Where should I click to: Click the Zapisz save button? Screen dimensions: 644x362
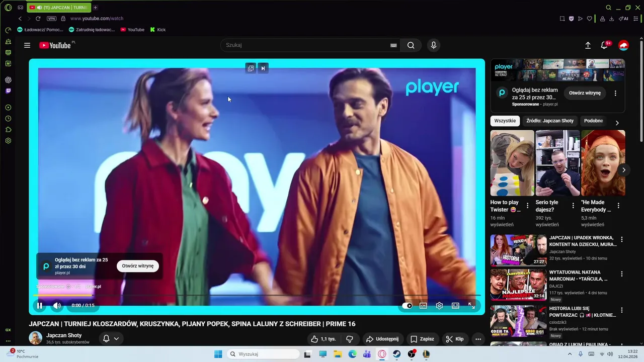click(x=422, y=339)
